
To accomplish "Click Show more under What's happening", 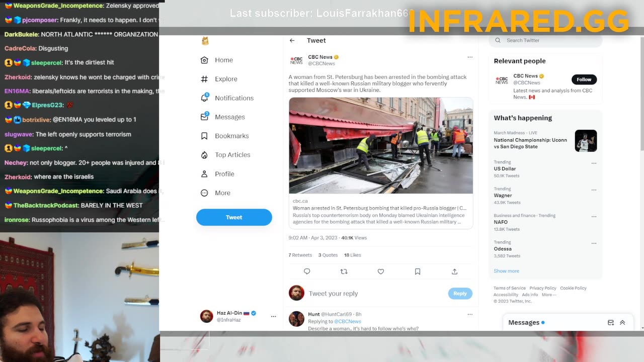I will [506, 271].
